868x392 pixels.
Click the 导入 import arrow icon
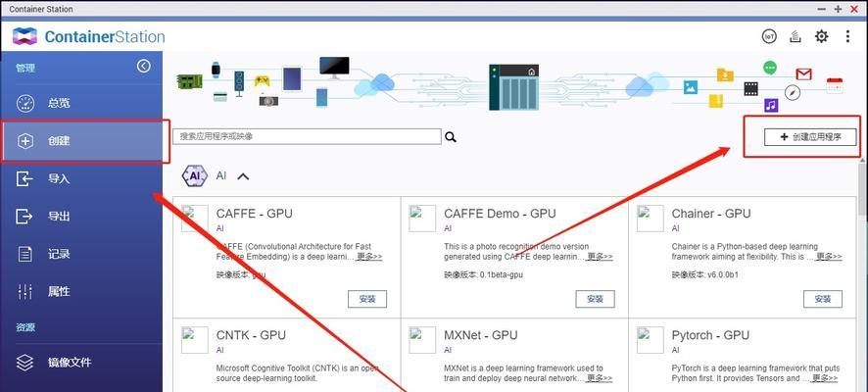click(x=24, y=178)
